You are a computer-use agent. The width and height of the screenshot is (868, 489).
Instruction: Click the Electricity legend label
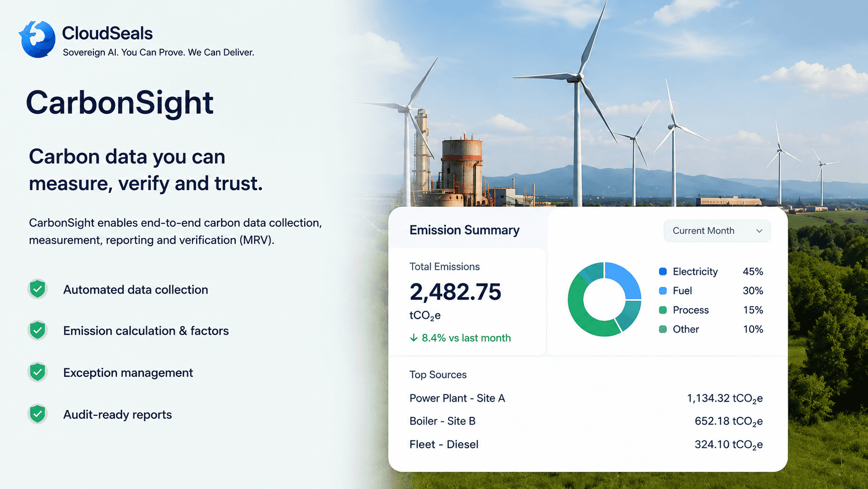[x=695, y=271]
